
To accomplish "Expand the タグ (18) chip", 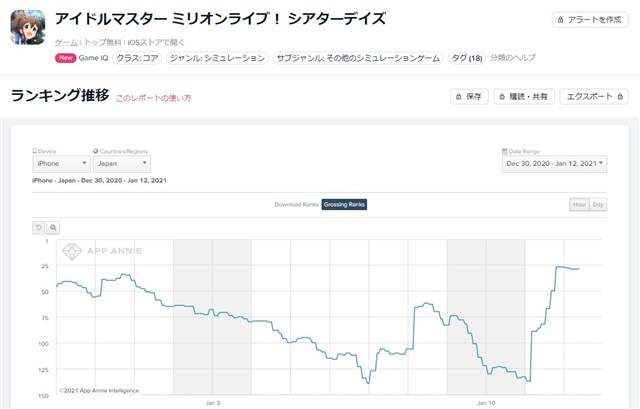I will [x=467, y=58].
